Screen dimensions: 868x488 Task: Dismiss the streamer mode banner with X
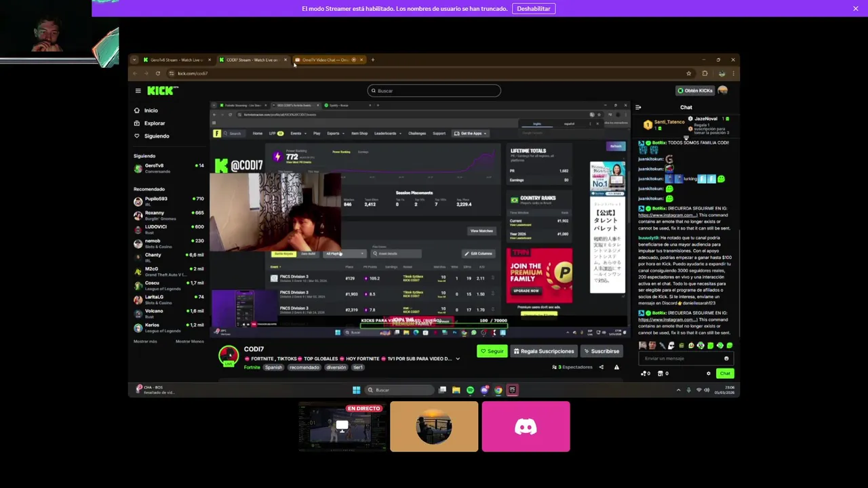(856, 8)
